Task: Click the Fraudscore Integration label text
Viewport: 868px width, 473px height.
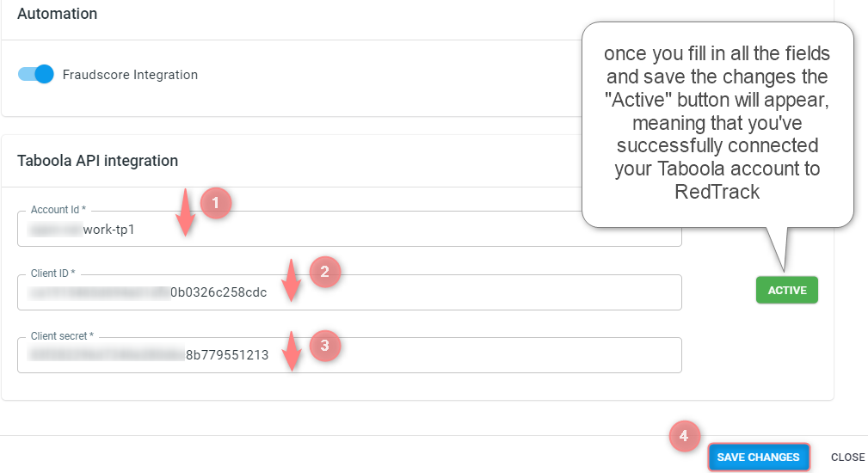Action: pos(130,75)
